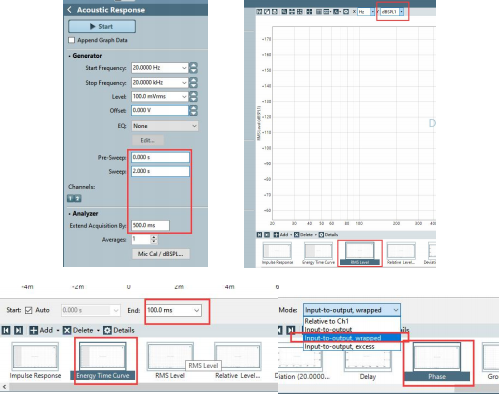The image size is (499, 394).
Task: Expand the arrow next to large Delete
Action: [x=98, y=331]
